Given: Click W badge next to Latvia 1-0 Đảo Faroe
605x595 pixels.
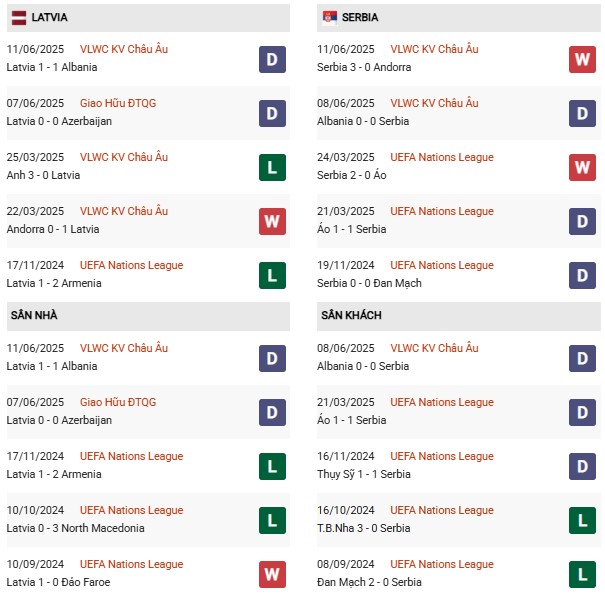Looking at the screenshot, I should (272, 574).
